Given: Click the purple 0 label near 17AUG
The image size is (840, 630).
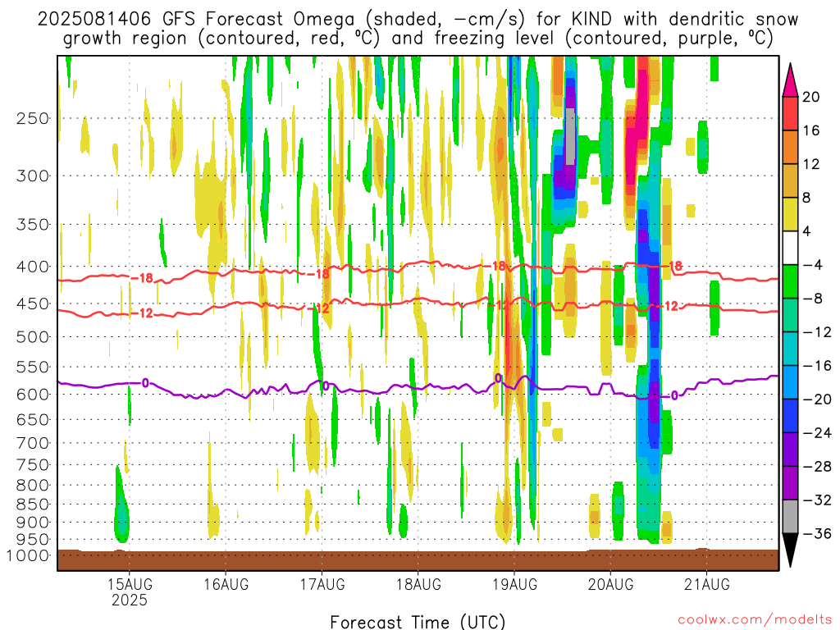Looking at the screenshot, I should tap(326, 386).
